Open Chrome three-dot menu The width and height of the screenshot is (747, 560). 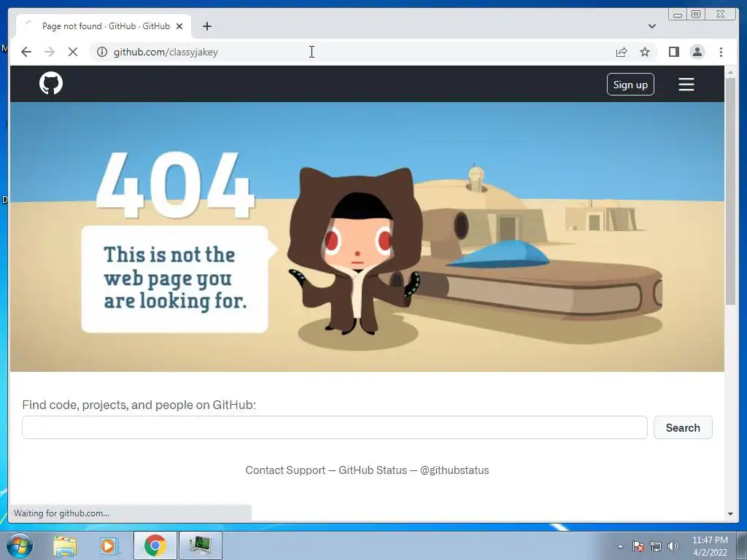721,52
